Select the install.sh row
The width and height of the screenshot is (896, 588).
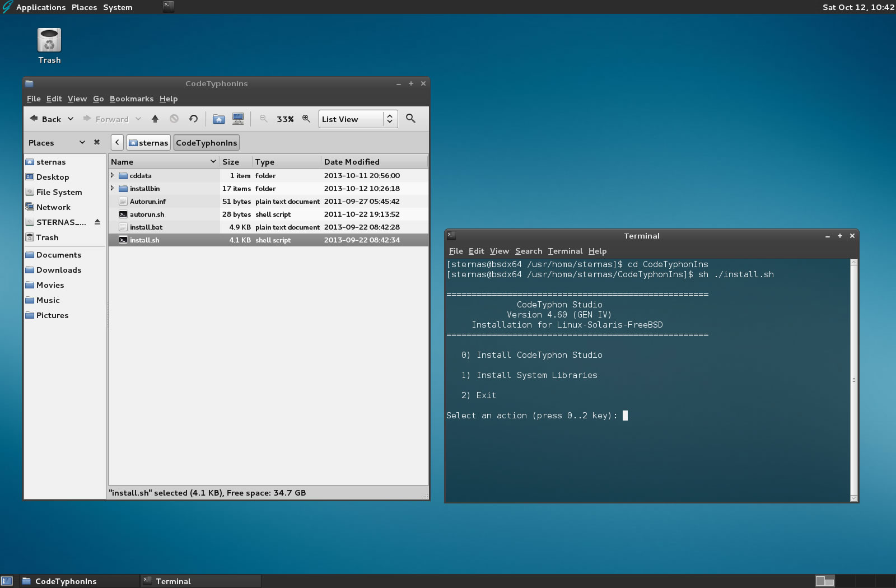[268, 240]
